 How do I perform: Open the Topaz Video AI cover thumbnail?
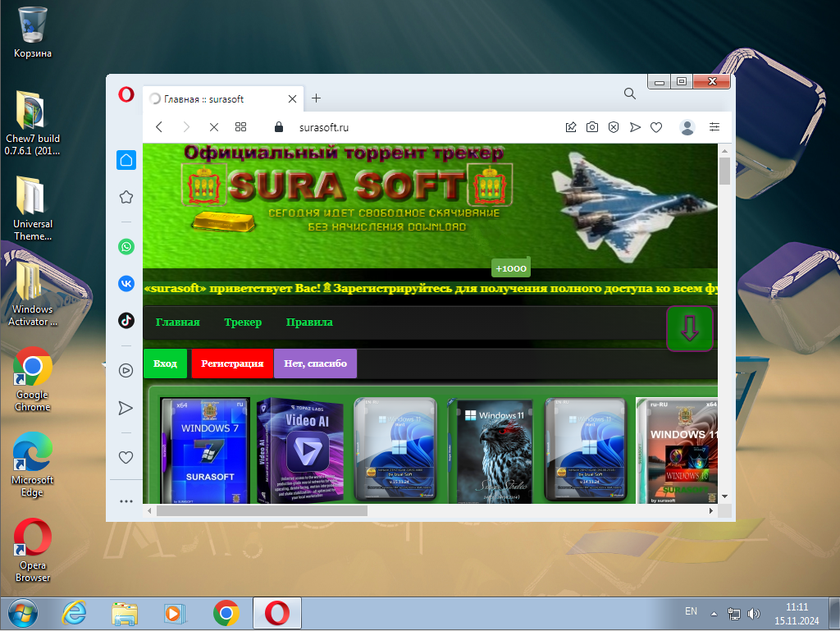pyautogui.click(x=300, y=450)
